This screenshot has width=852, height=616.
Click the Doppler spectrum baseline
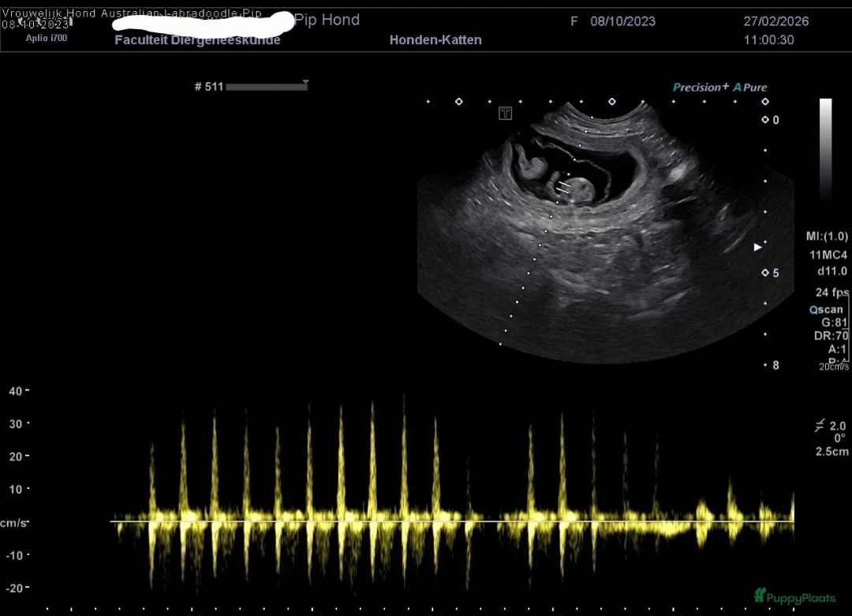(450, 521)
